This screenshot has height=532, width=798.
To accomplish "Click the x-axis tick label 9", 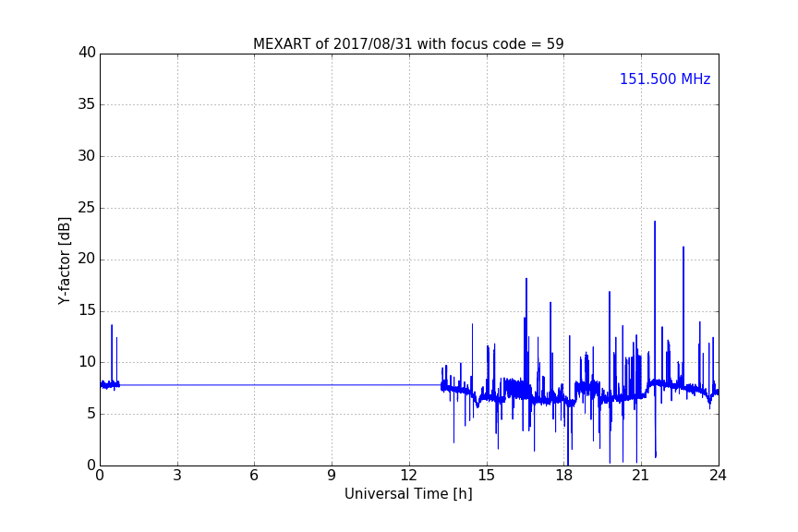I will point(332,476).
